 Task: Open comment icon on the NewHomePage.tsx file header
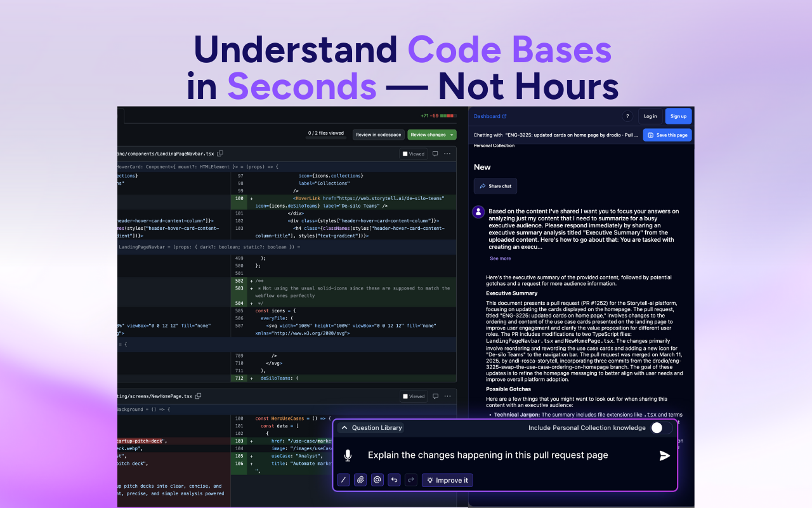click(435, 396)
